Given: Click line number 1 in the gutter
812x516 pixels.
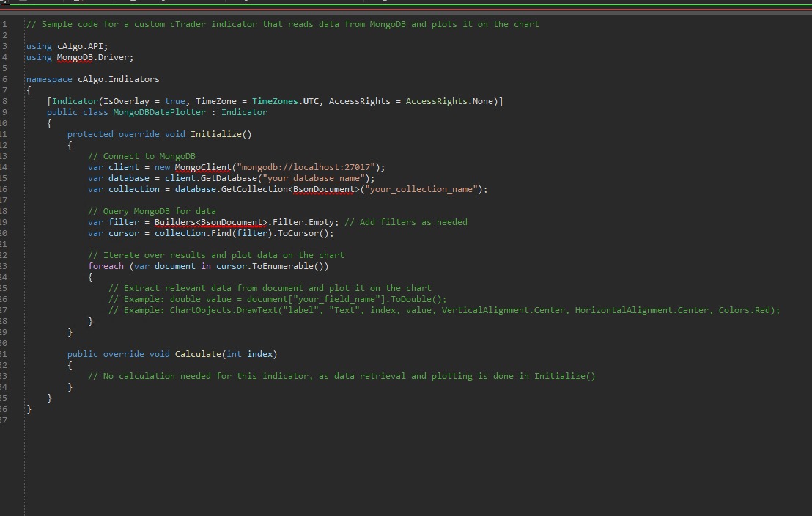Looking at the screenshot, I should (4, 24).
